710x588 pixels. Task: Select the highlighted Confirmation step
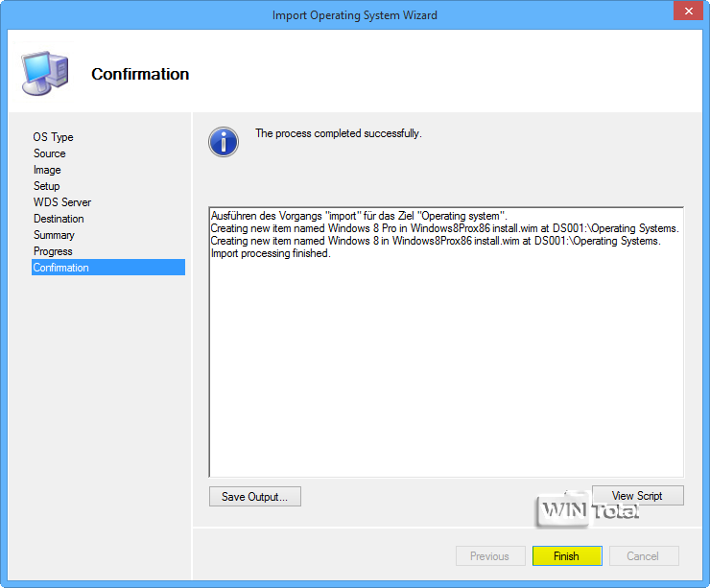(x=108, y=267)
